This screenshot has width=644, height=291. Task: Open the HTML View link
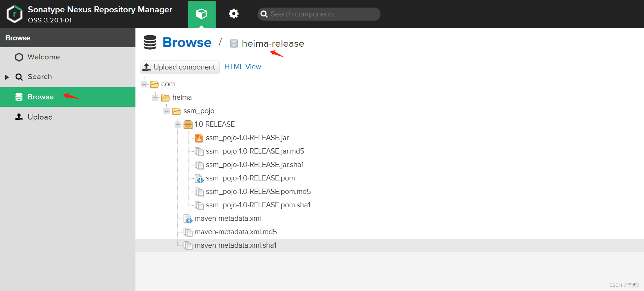(x=243, y=67)
